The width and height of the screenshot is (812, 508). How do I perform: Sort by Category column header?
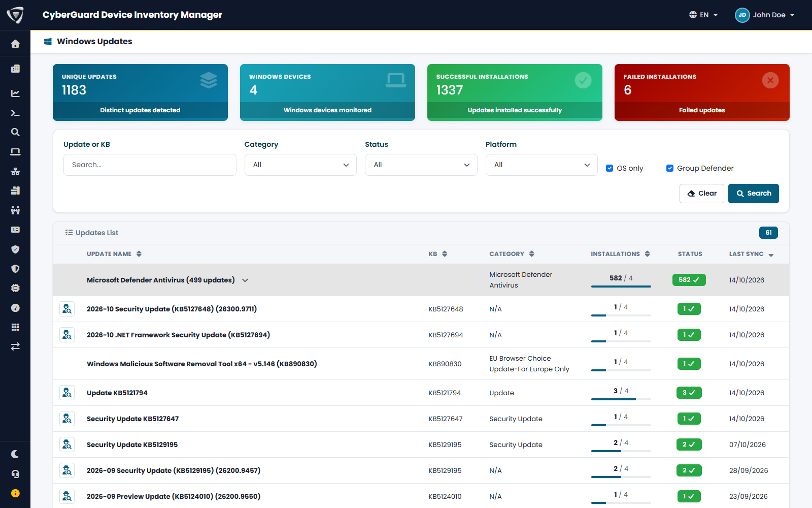coord(512,254)
